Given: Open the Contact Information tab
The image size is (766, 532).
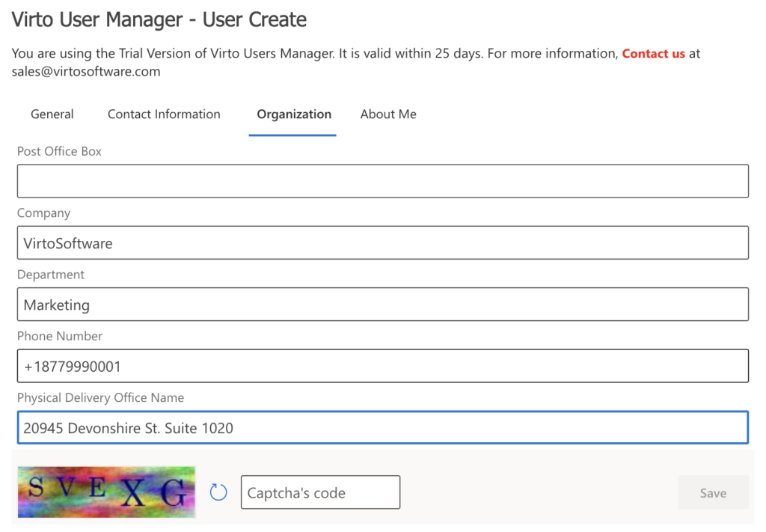Looking at the screenshot, I should (x=164, y=114).
